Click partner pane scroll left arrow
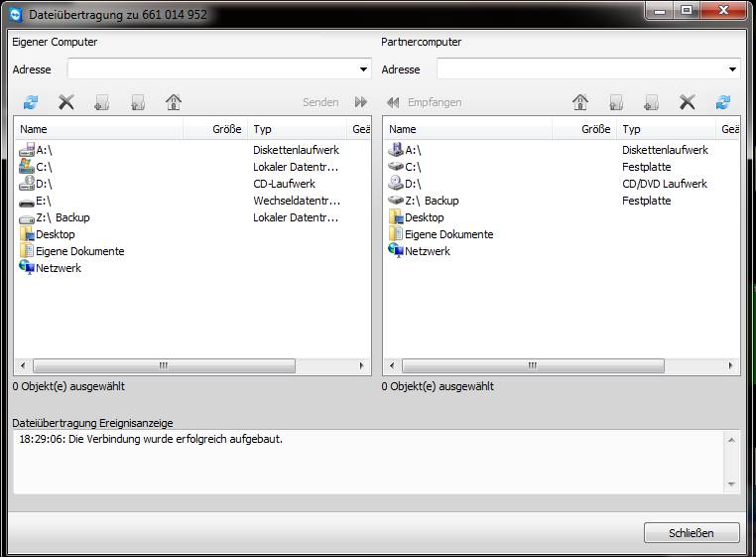756x557 pixels. (392, 365)
